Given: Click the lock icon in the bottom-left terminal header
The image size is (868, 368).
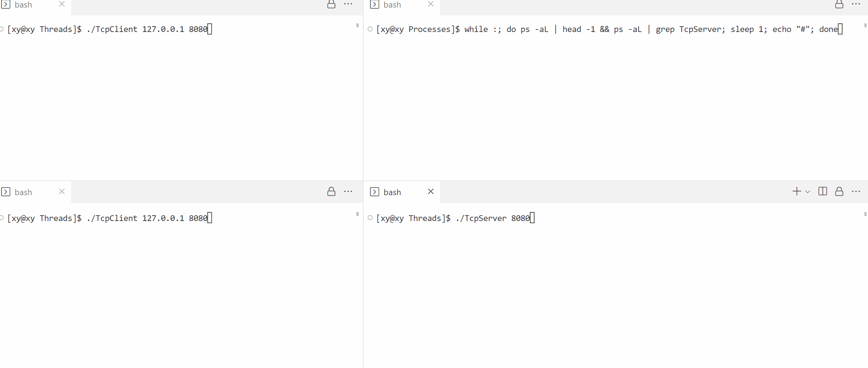Looking at the screenshot, I should 331,191.
